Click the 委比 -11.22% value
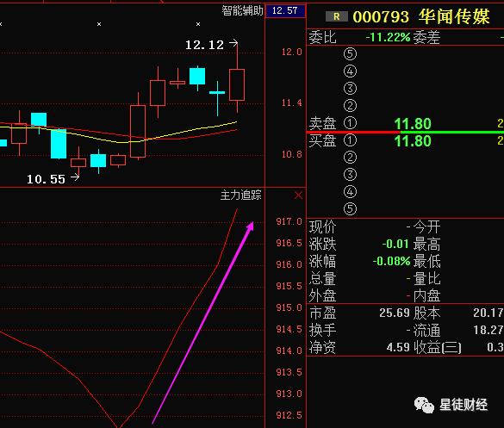 coord(388,37)
